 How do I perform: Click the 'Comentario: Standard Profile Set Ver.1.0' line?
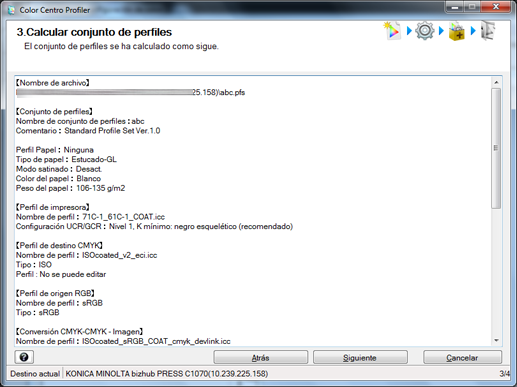pos(88,131)
